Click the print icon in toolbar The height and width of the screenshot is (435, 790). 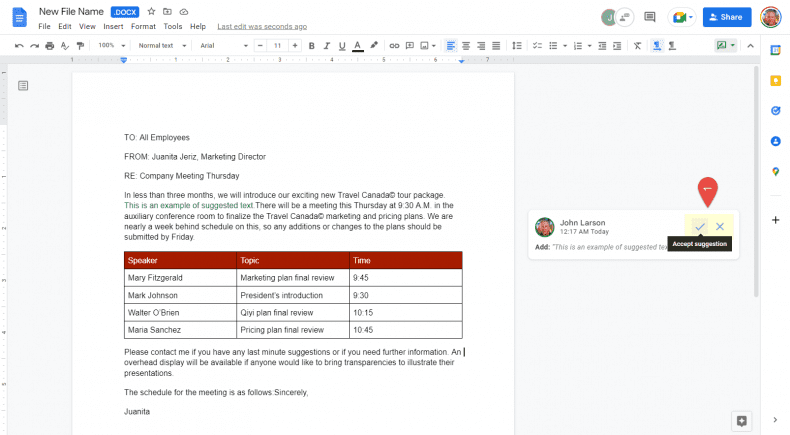click(x=50, y=46)
